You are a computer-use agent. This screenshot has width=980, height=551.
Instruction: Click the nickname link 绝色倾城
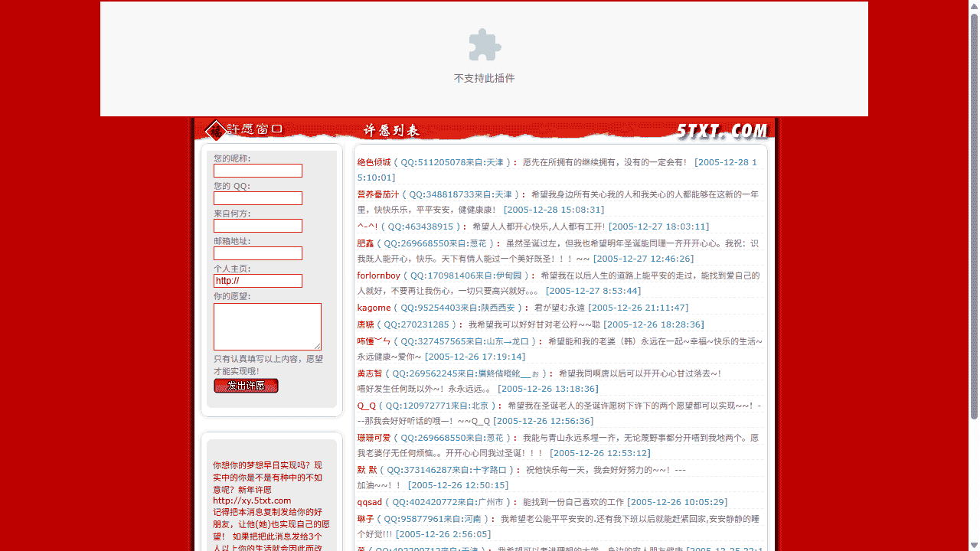tap(374, 161)
